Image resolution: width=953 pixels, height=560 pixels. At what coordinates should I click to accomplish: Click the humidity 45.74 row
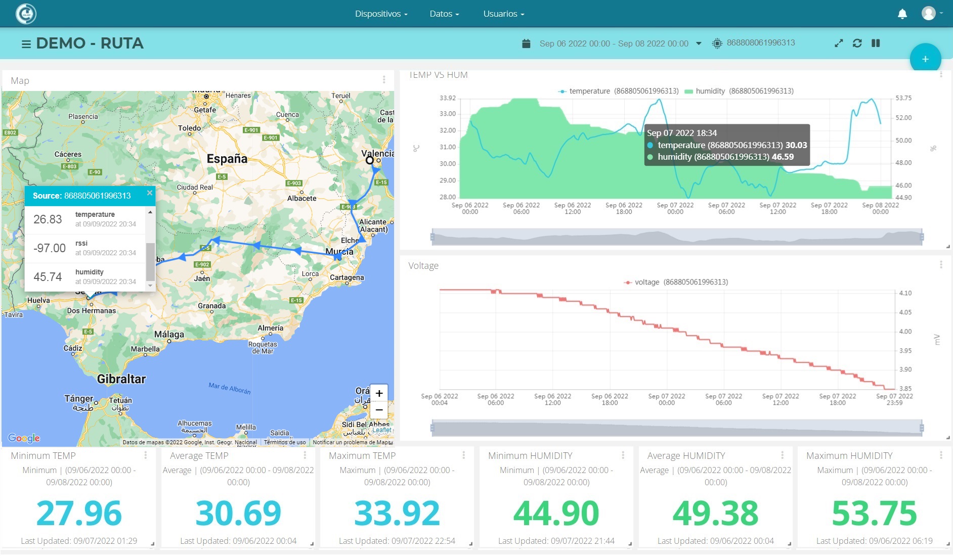pyautogui.click(x=85, y=277)
